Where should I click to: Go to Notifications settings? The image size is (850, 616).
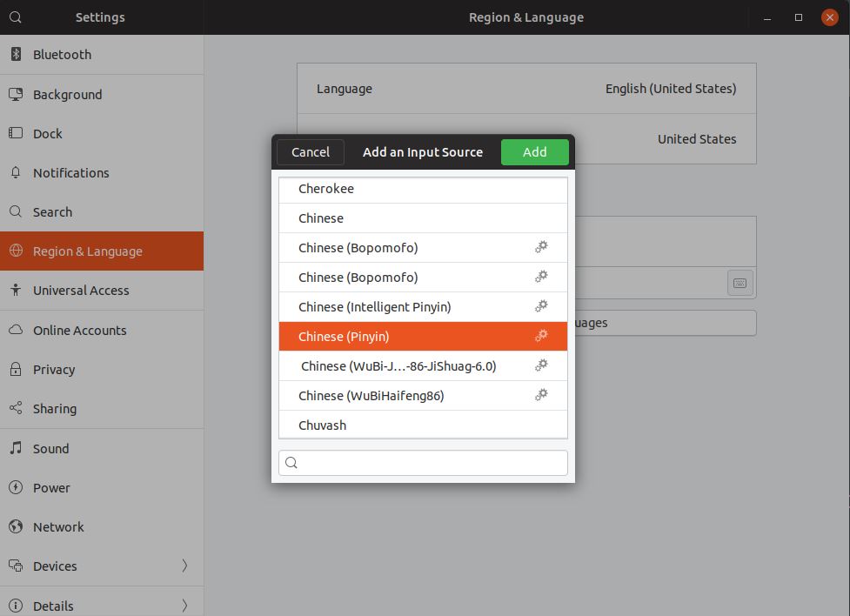70,172
